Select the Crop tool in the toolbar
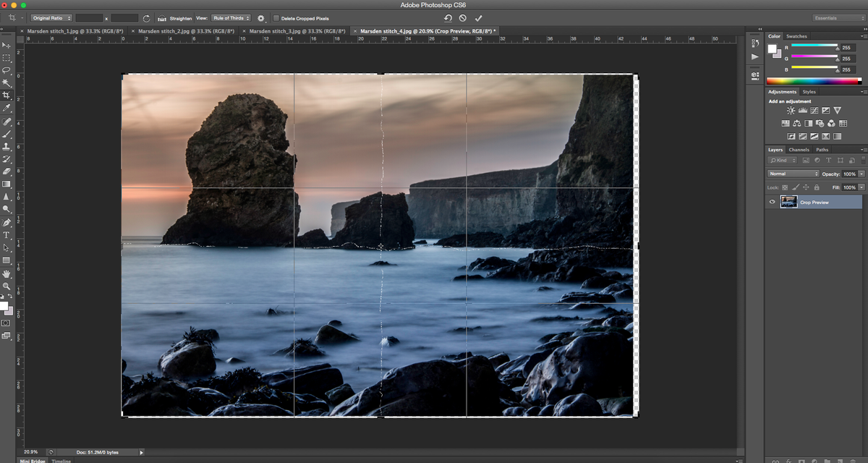 [6, 96]
